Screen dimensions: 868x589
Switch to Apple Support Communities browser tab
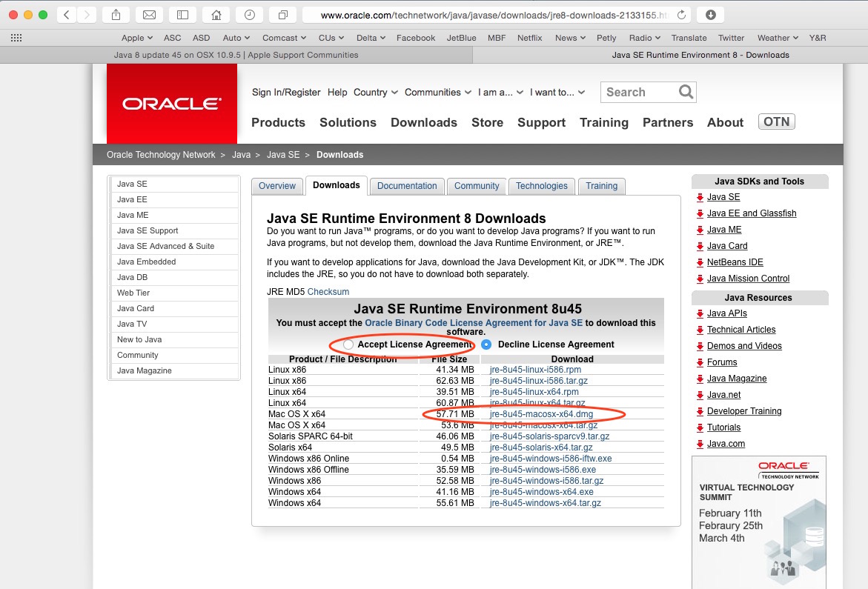pyautogui.click(x=236, y=55)
